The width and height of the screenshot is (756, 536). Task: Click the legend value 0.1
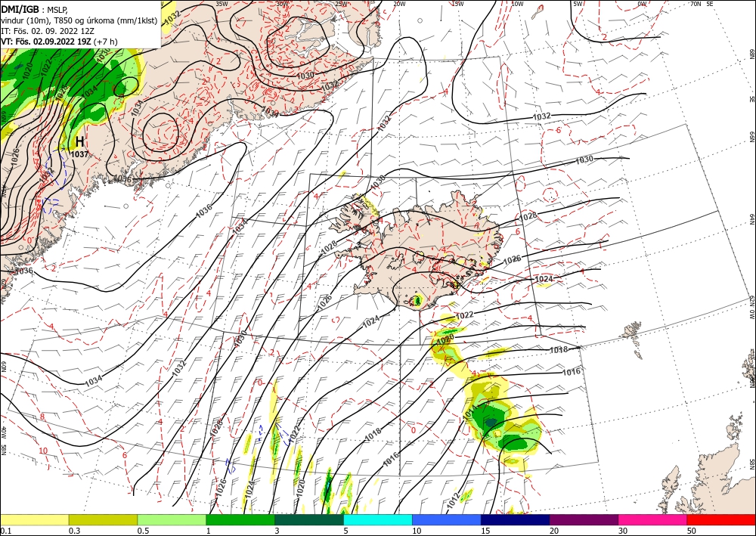pos(5,531)
